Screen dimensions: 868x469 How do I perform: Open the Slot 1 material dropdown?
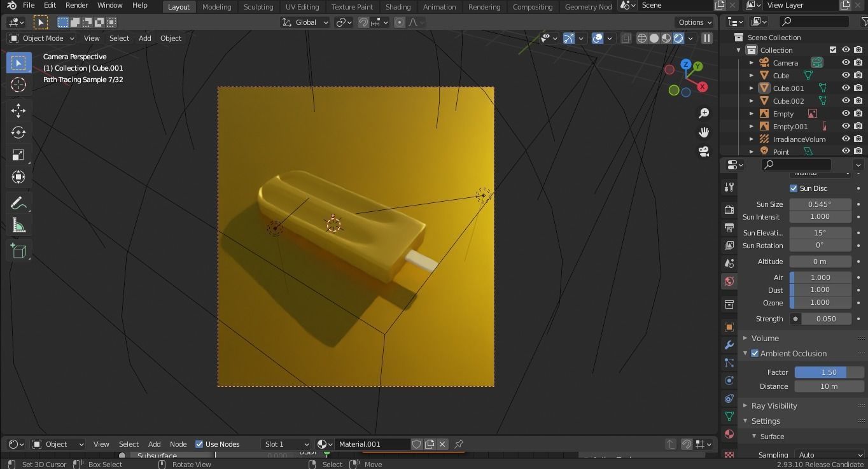click(x=286, y=444)
